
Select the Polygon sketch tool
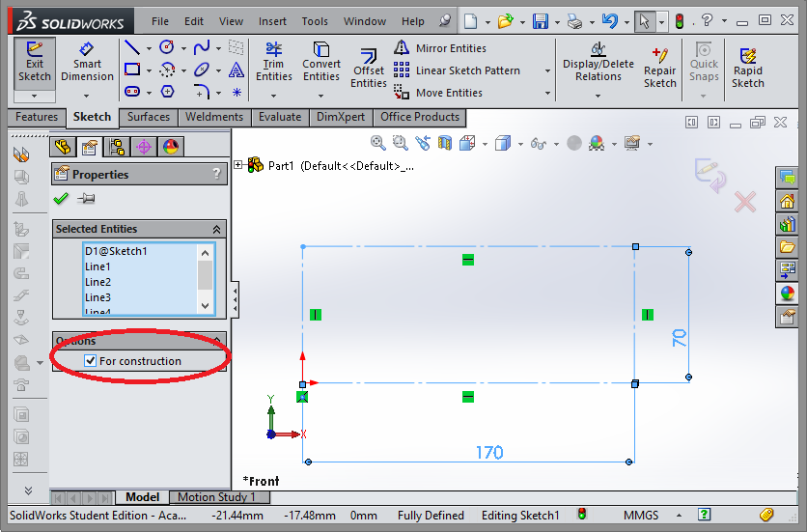[x=167, y=92]
